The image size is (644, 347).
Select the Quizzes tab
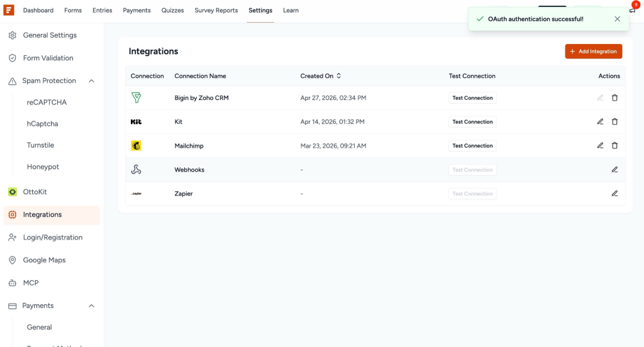[172, 10]
